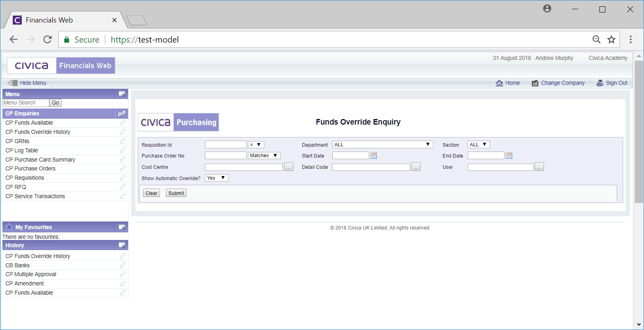Viewport: 644px width, 330px height.
Task: Open CP GRNs in new window icon
Action: coord(123,141)
